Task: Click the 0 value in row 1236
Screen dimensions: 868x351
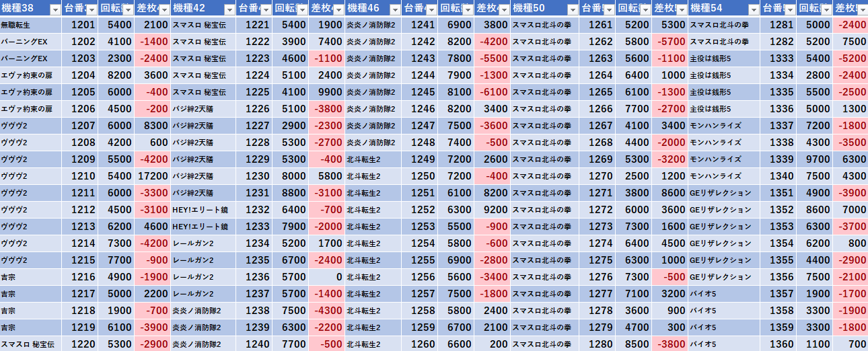Action: click(327, 277)
